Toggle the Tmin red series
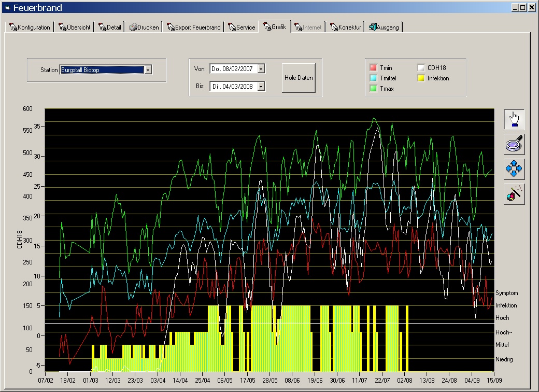The image size is (539, 392). pos(373,68)
